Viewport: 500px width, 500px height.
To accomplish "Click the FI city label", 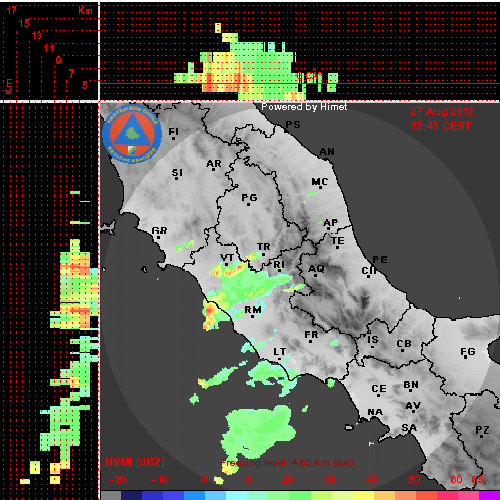I will coord(173,132).
